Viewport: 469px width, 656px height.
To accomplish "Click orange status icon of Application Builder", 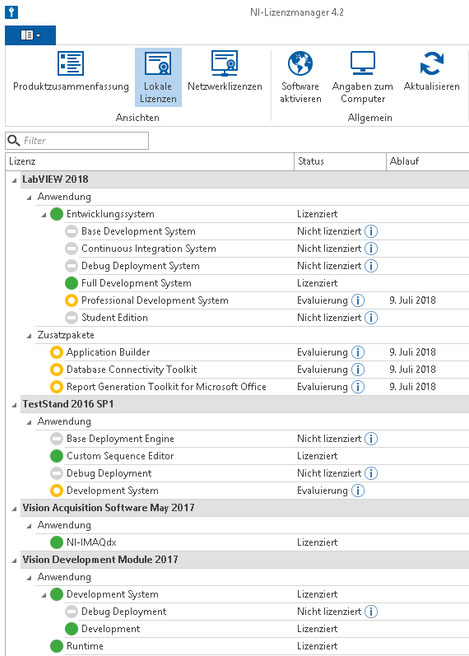I will coord(56,352).
